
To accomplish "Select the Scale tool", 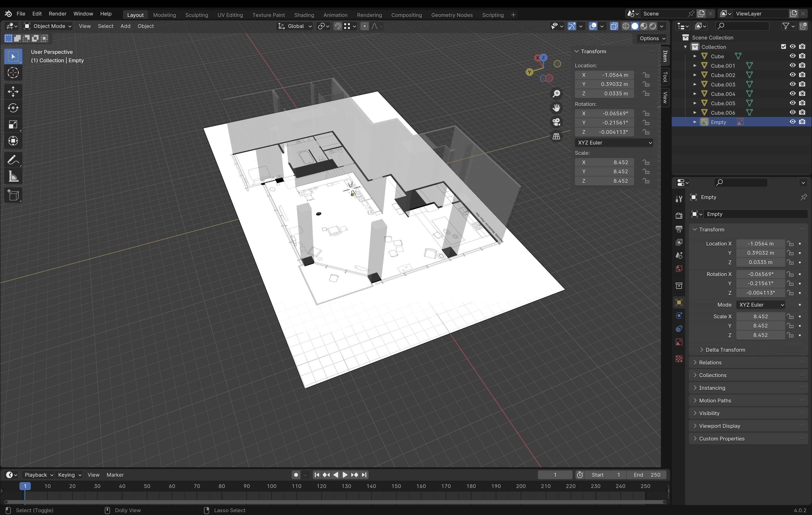I will (x=13, y=125).
